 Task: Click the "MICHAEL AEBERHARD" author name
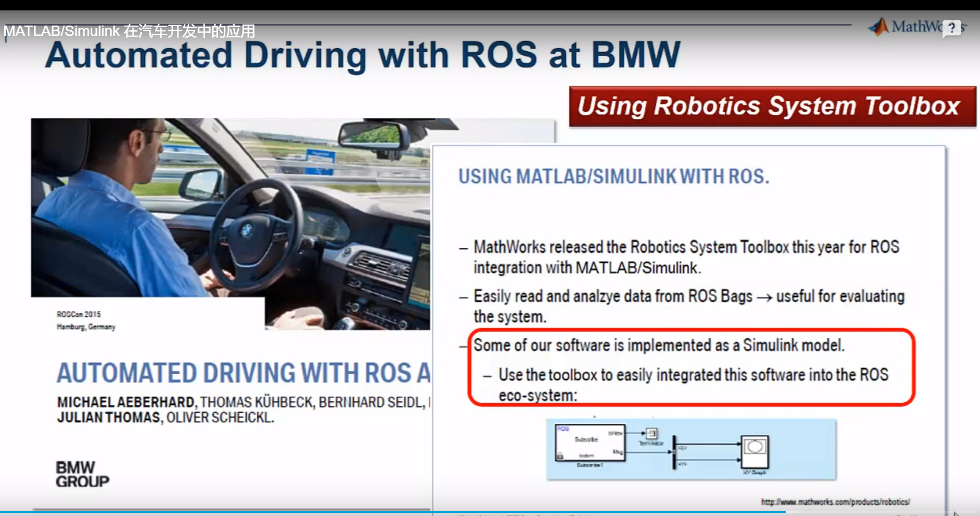click(126, 402)
